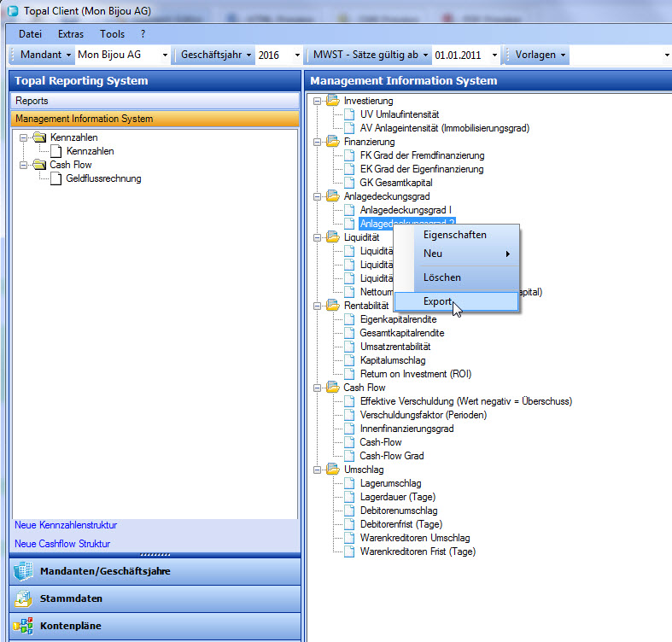The width and height of the screenshot is (672, 642).
Task: Click the Umschlag folder icon
Action: (x=333, y=470)
